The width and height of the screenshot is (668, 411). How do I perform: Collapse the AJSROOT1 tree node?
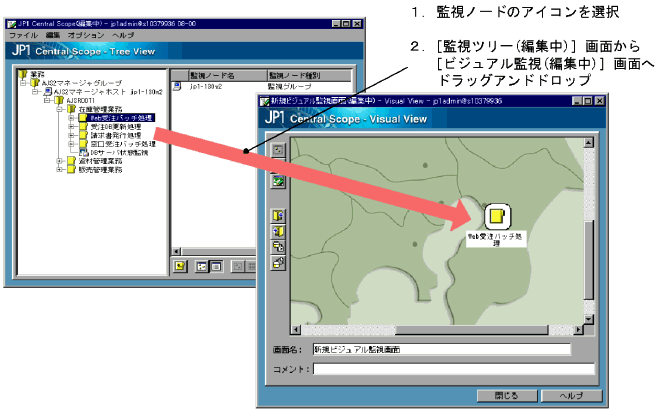point(47,101)
